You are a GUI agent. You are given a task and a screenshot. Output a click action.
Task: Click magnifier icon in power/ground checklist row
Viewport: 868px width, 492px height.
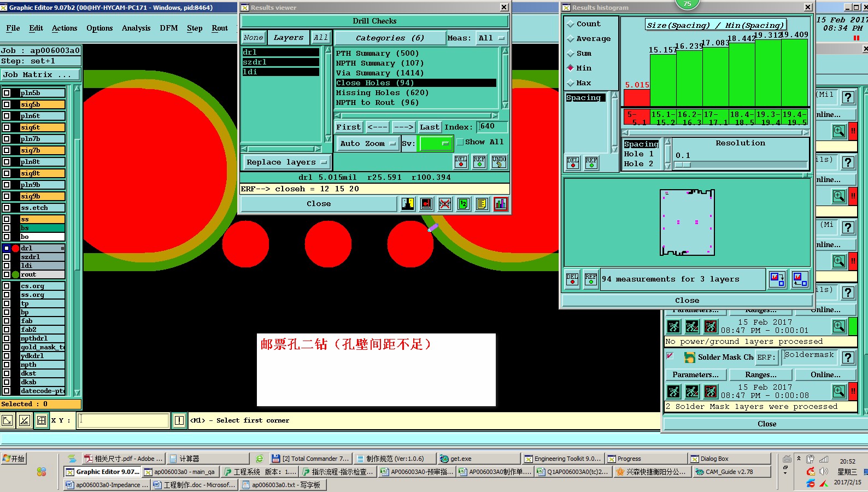(x=839, y=326)
